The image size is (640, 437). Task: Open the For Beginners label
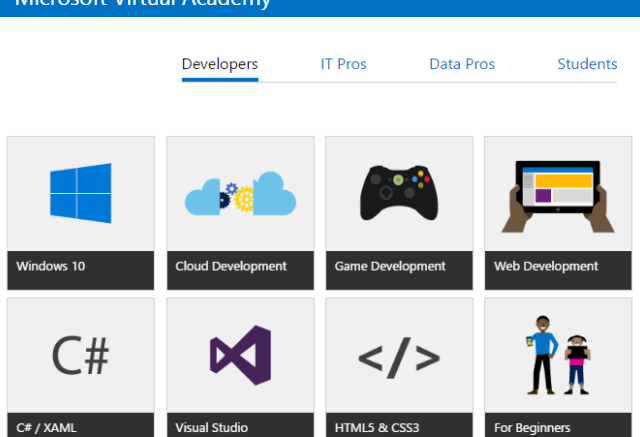click(x=532, y=428)
